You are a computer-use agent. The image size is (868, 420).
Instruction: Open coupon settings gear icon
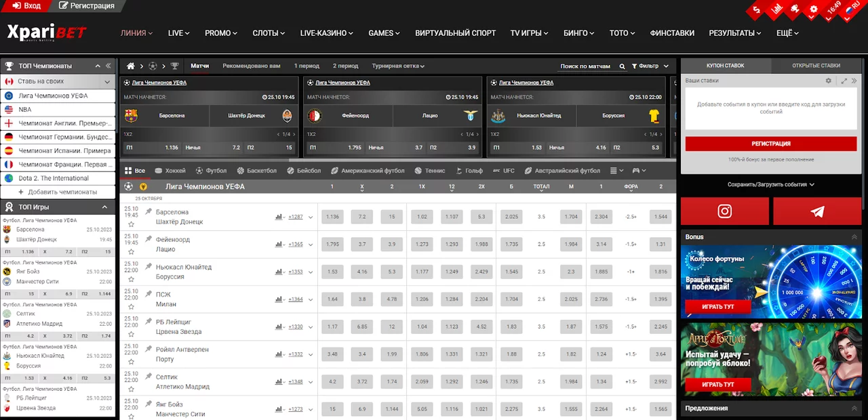pos(828,81)
